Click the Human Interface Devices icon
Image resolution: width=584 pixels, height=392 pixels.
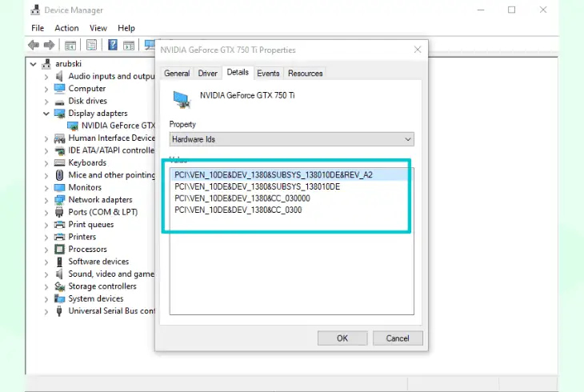pyautogui.click(x=59, y=138)
